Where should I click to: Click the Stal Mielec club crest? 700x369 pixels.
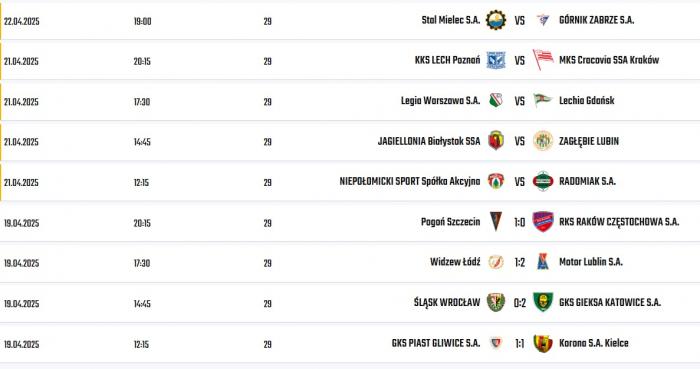click(x=496, y=20)
